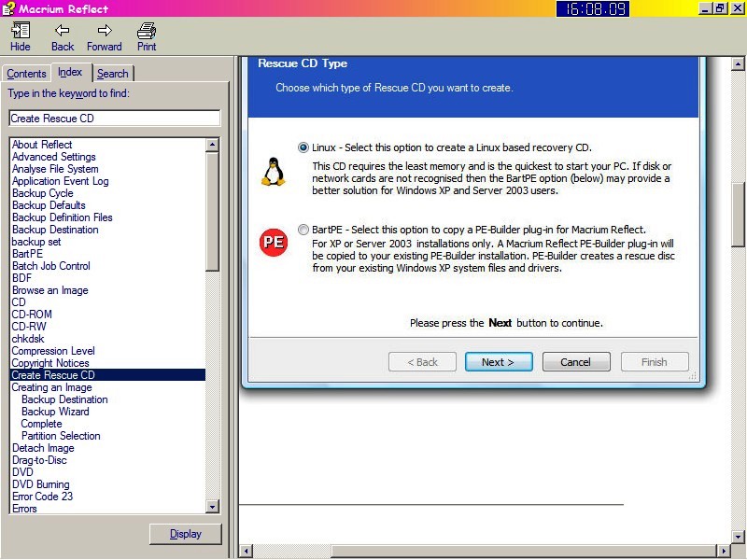Select 'Creating an Image' index entry
Screen dimensions: 747x560
tap(51, 387)
